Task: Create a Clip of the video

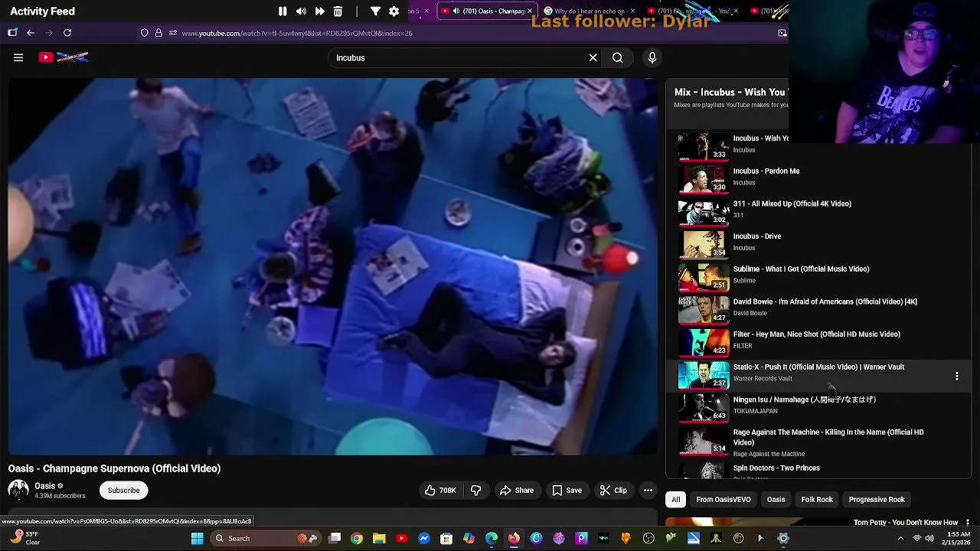Action: [613, 491]
